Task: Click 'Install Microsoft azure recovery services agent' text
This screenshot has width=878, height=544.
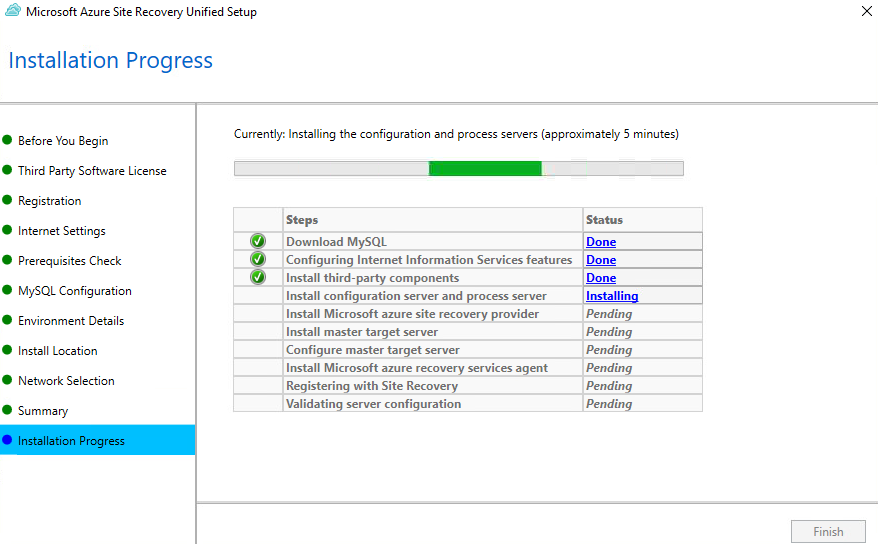Action: 417,367
